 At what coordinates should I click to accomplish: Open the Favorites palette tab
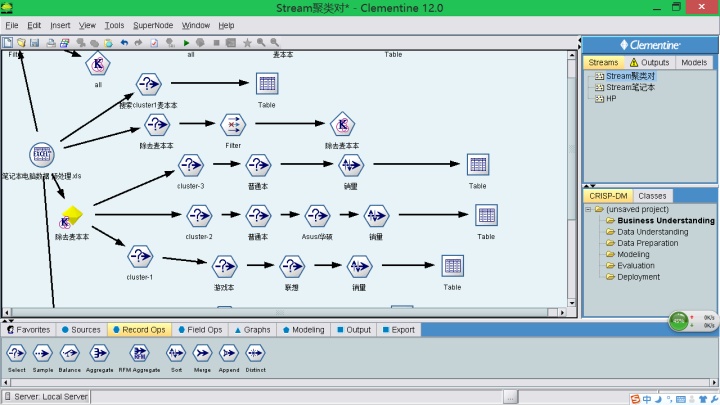pos(28,330)
